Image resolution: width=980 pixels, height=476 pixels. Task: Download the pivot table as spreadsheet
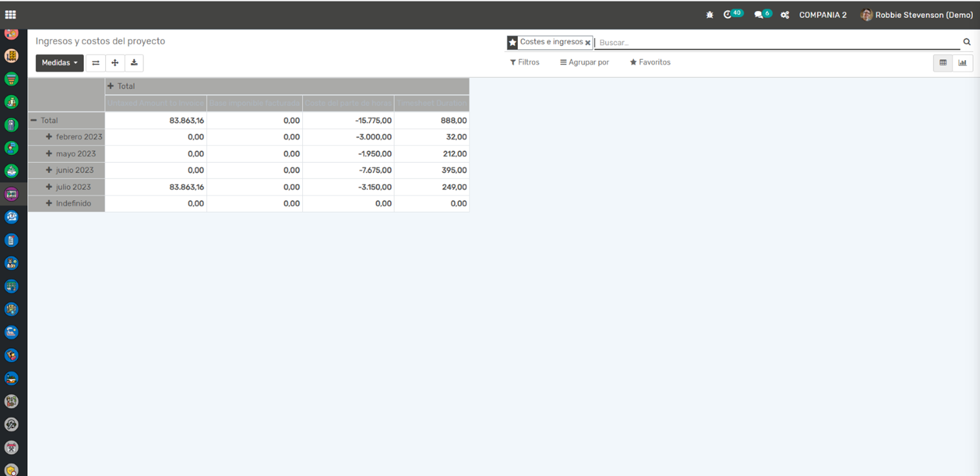(x=134, y=63)
